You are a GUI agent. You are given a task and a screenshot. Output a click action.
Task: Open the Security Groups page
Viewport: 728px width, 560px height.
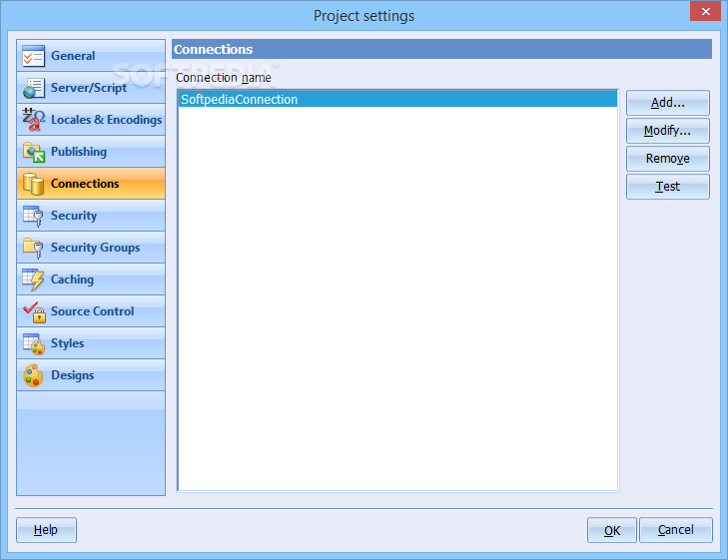(91, 248)
